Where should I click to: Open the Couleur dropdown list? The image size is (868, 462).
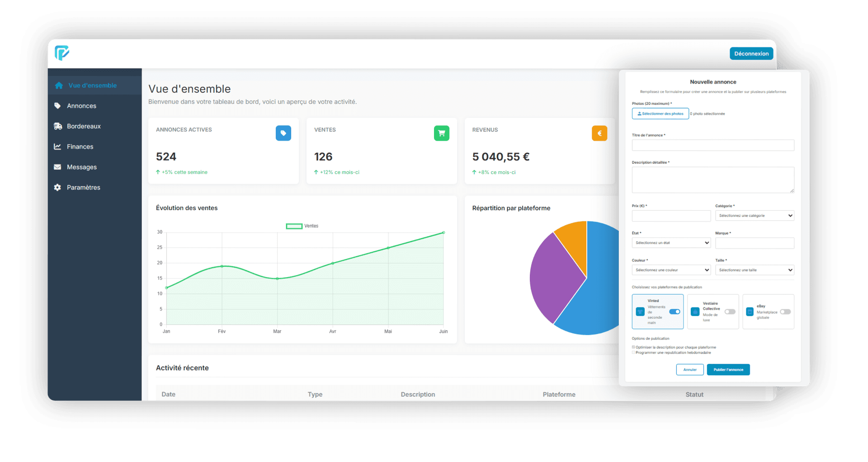coord(671,270)
